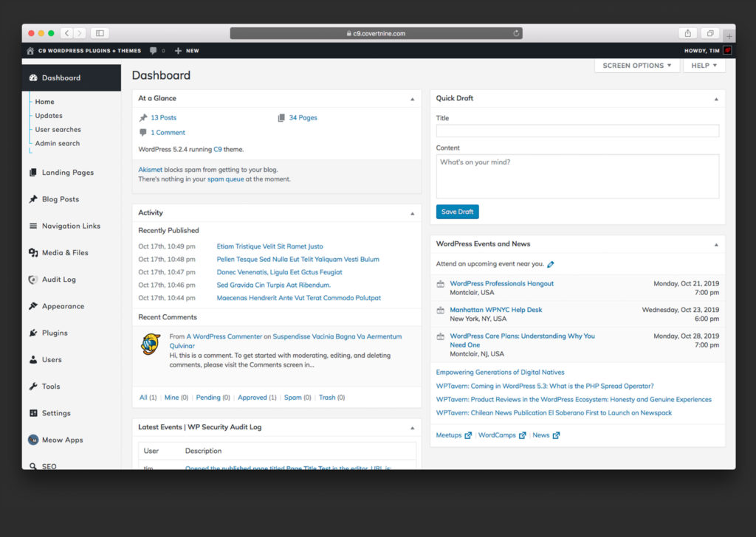Open the New content menu
This screenshot has width=756, height=537.
[x=186, y=50]
